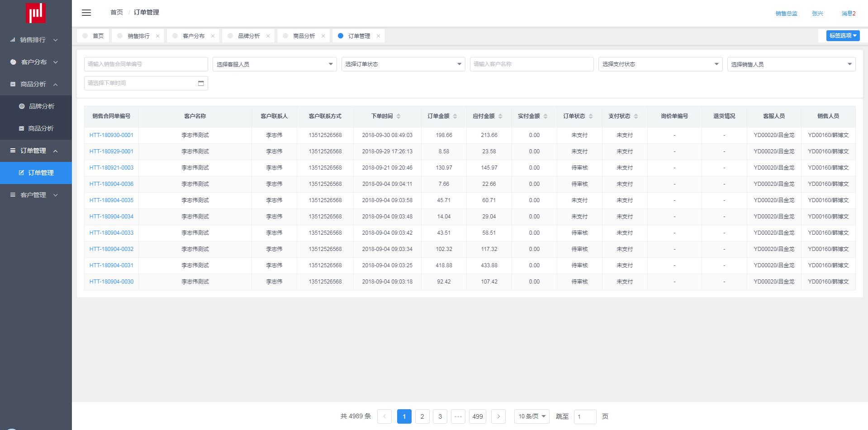Open order HTT-180929-0001
Viewport: 868px width, 430px height.
point(111,151)
